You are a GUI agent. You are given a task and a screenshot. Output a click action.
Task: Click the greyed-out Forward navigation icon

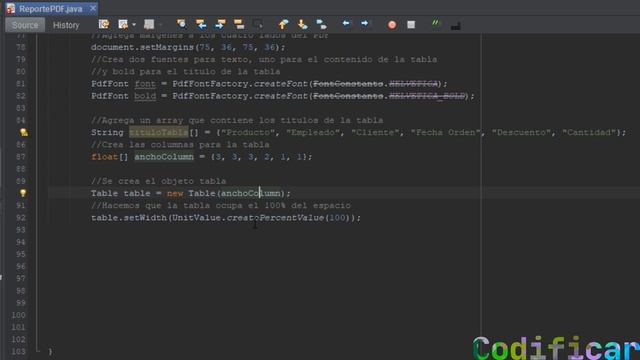pyautogui.click(x=149, y=24)
